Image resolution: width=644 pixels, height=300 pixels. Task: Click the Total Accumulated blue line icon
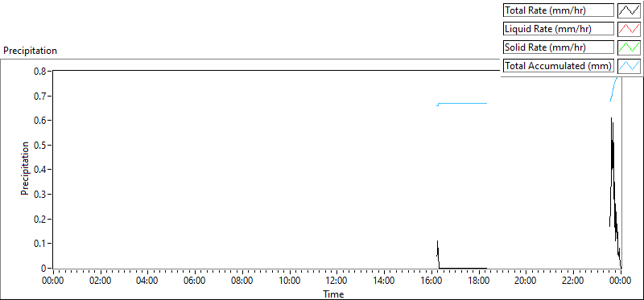tap(629, 66)
